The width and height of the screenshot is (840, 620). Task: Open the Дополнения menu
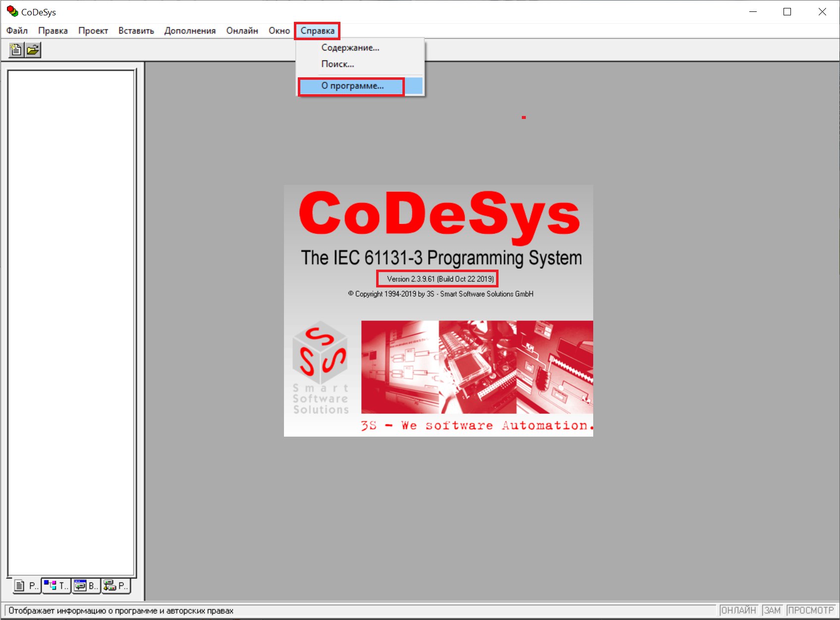pyautogui.click(x=190, y=31)
